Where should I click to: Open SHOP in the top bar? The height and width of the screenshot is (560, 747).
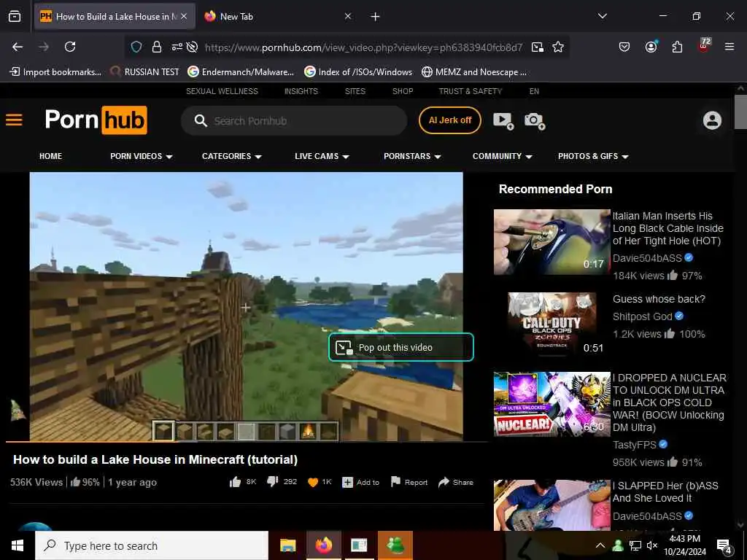[x=403, y=91]
